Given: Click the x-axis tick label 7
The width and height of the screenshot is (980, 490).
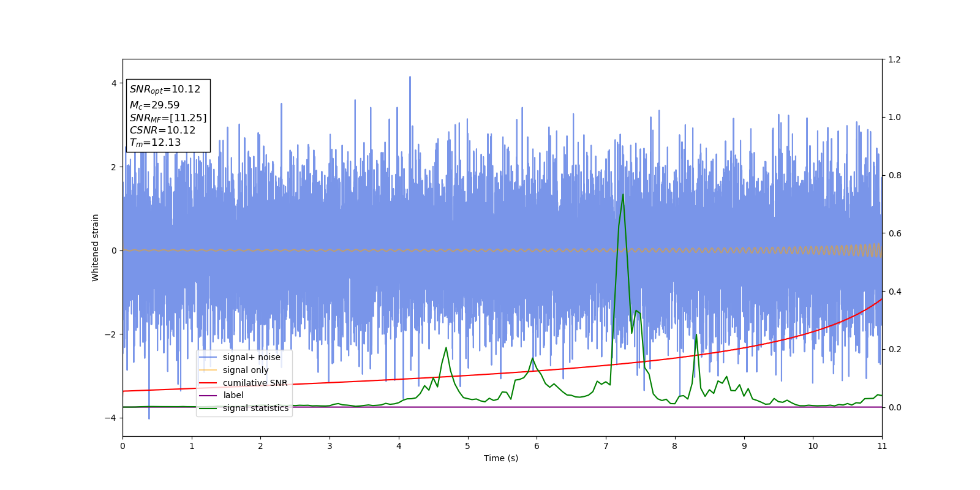Looking at the screenshot, I should (606, 446).
